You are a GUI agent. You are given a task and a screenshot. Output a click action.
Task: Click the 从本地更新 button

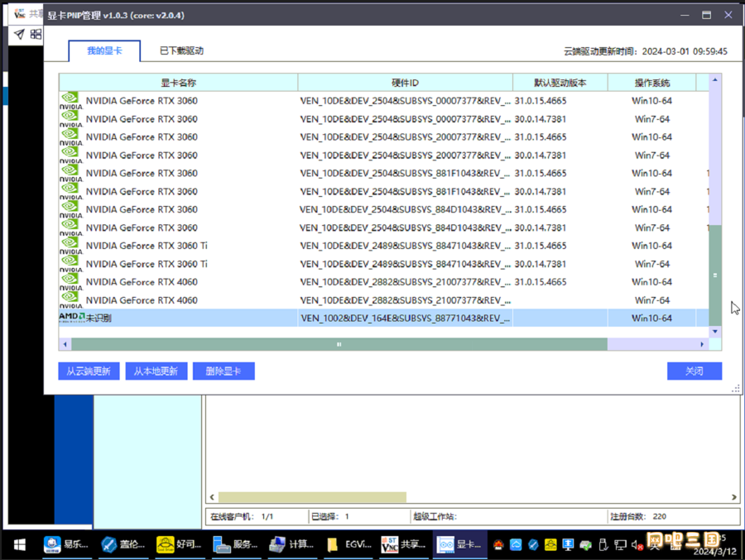[156, 371]
